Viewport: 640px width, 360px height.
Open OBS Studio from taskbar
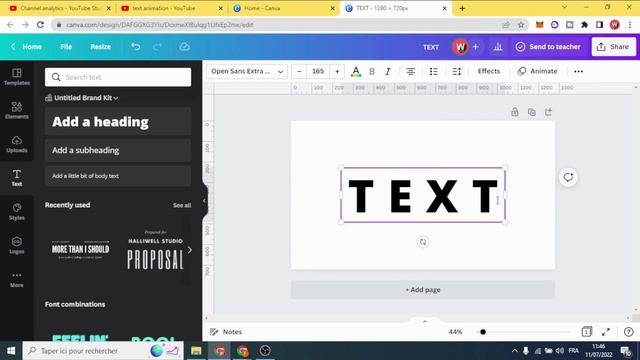point(265,351)
